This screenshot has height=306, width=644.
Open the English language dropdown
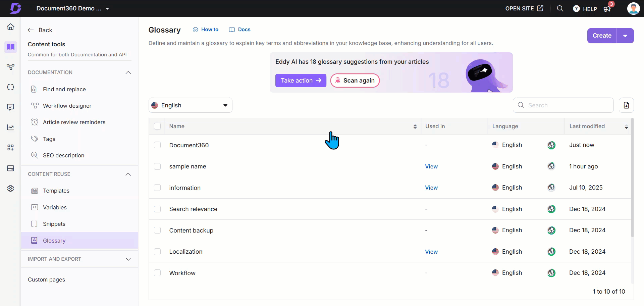click(x=190, y=105)
